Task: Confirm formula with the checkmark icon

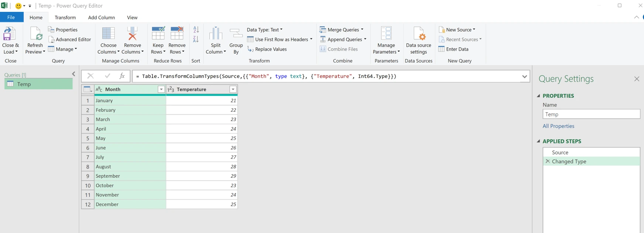Action: [107, 76]
